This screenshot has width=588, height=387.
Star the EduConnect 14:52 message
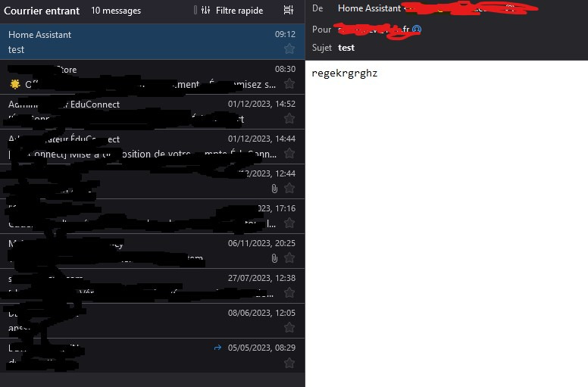pos(289,118)
